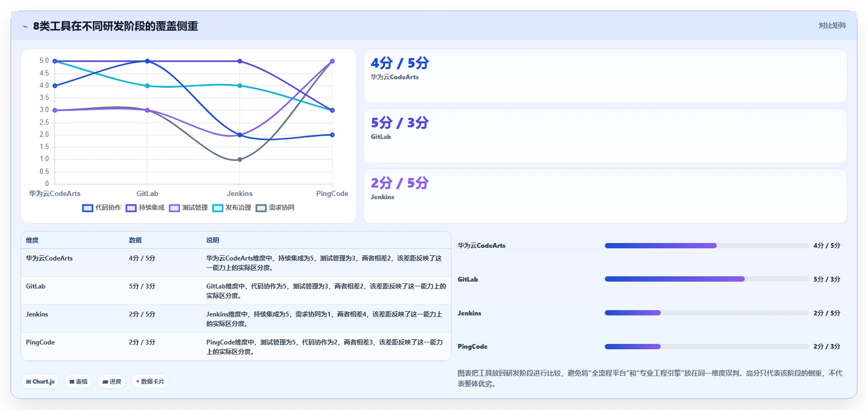Click the 华为云CodeArts x-axis label on chart
This screenshot has width=868, height=410.
click(x=55, y=194)
